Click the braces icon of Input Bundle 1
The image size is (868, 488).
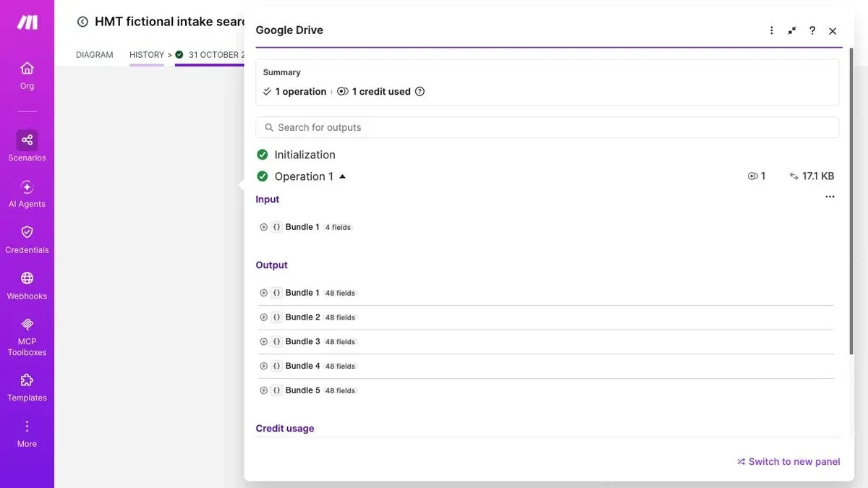(x=276, y=227)
